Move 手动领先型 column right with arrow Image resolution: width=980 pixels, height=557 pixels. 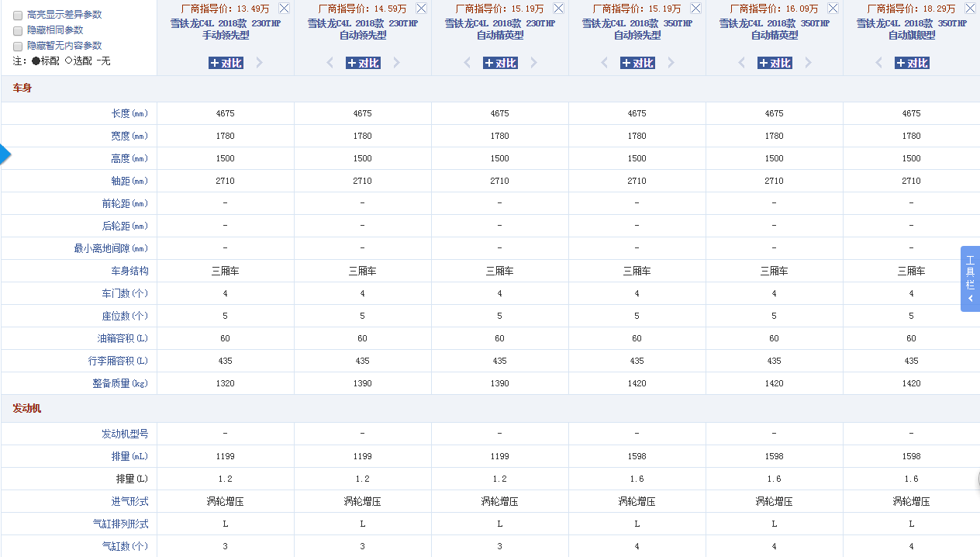coord(259,63)
